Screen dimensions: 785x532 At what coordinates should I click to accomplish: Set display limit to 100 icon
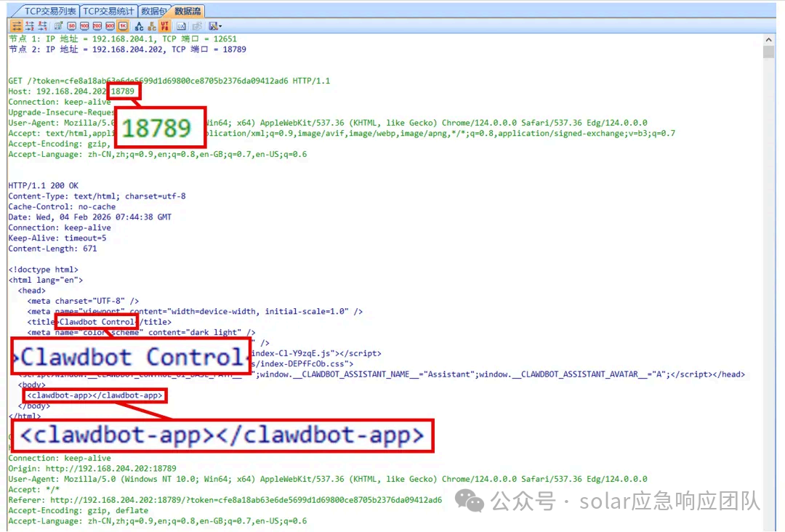click(84, 25)
